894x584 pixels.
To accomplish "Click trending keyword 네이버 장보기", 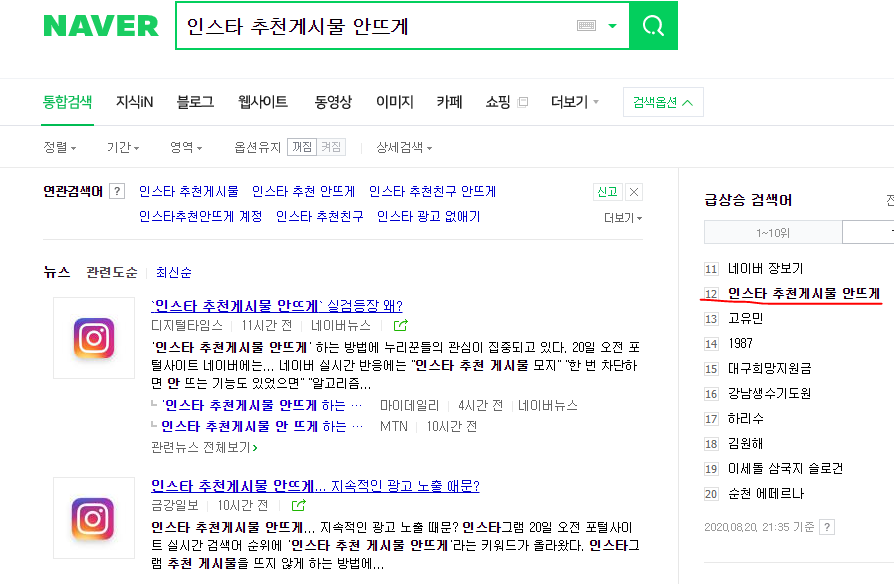I will tap(766, 268).
